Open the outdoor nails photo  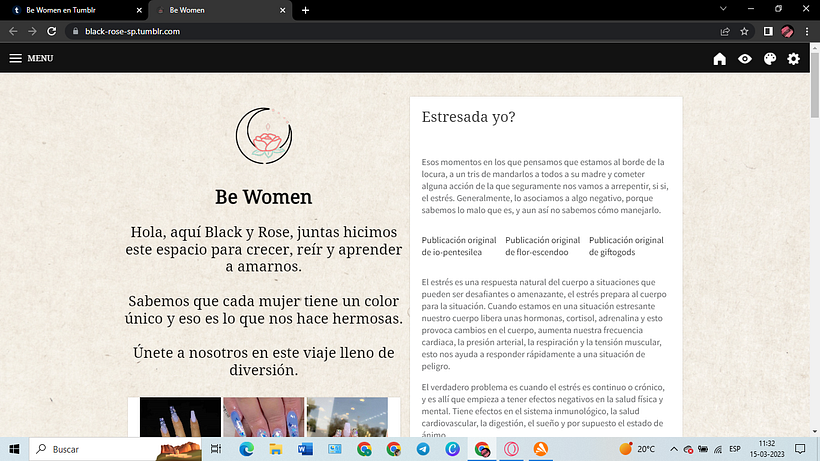tap(347, 417)
